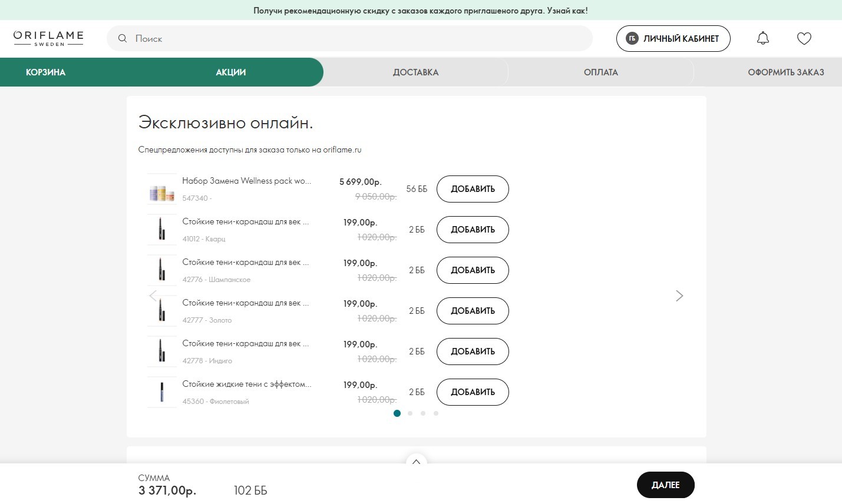Click the total '3 371,00р.'

coord(167,490)
